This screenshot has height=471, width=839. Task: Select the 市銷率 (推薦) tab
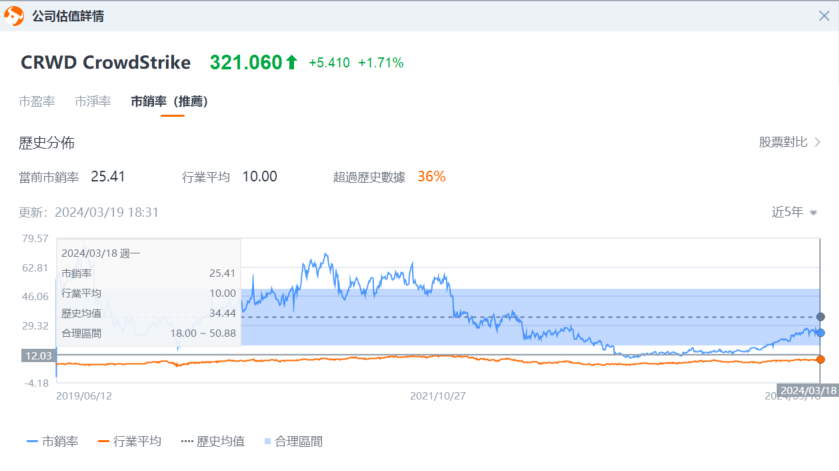[x=169, y=101]
